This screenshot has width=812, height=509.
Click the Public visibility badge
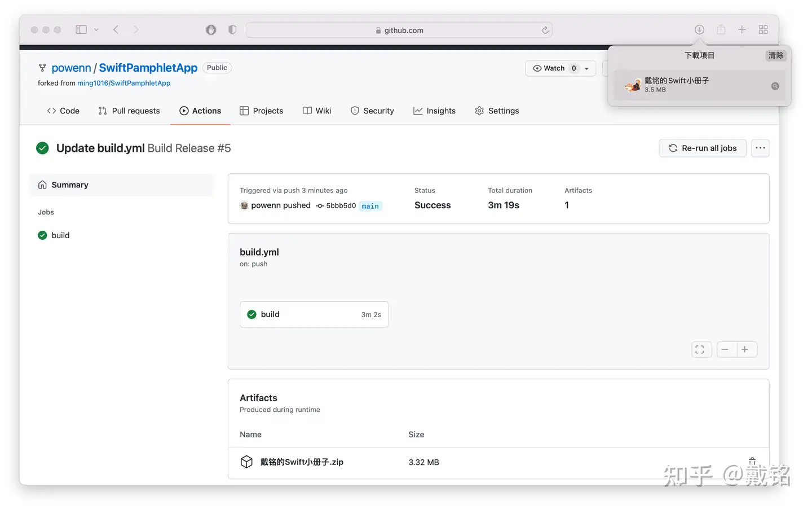point(217,68)
